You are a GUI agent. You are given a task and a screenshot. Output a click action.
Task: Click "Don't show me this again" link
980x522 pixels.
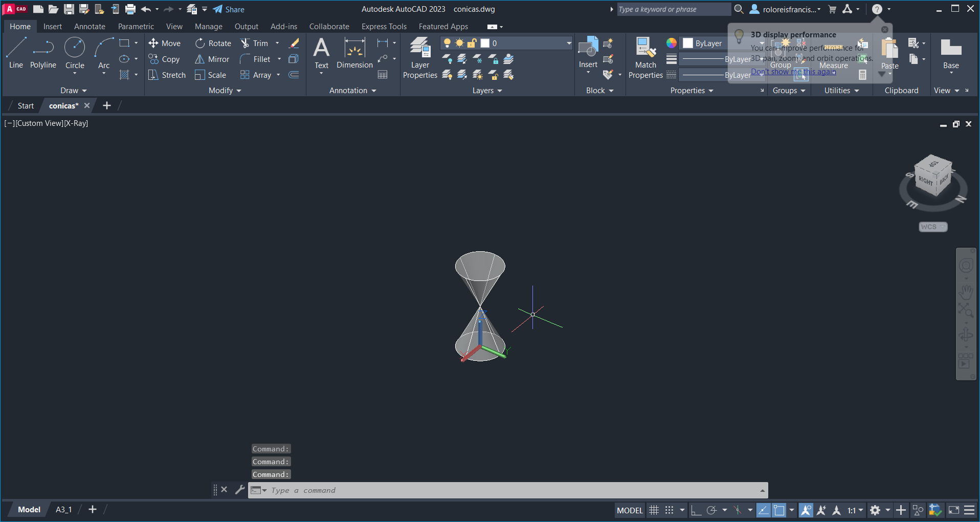793,72
